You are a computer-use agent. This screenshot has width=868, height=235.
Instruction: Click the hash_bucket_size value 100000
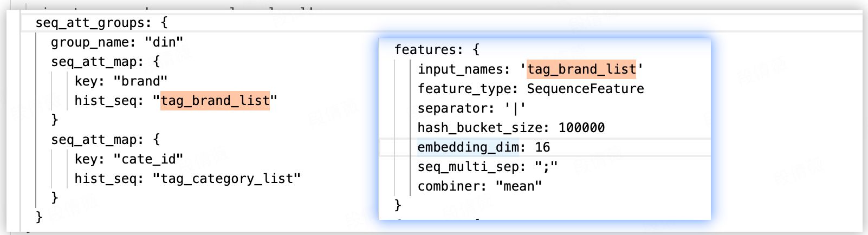[581, 128]
